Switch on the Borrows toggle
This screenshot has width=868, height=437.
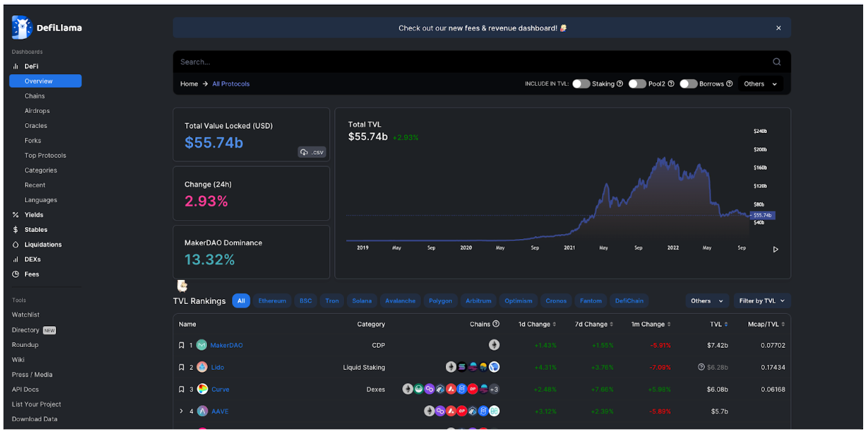click(688, 84)
